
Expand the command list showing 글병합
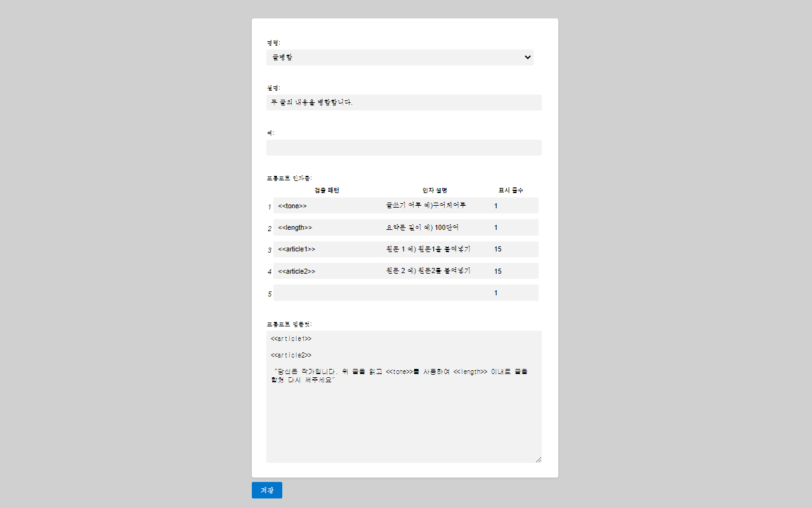tap(400, 57)
